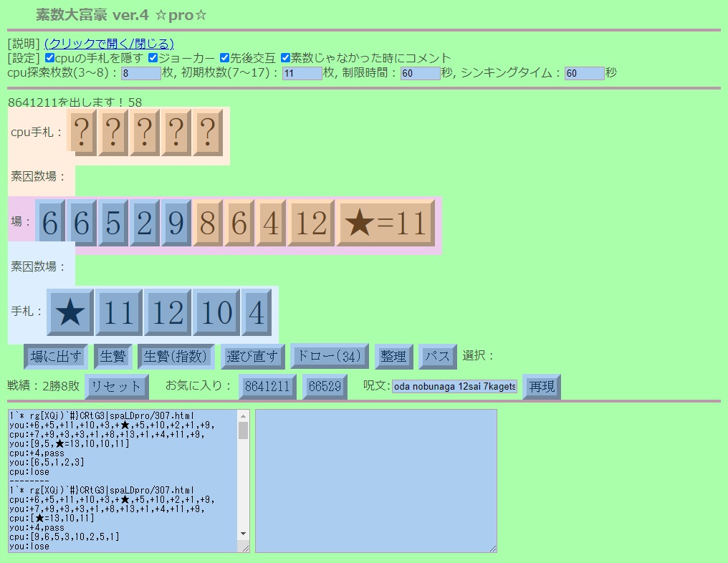Toggle 'cpuの手札を隠す' checkbox
The image size is (728, 563).
(x=49, y=58)
